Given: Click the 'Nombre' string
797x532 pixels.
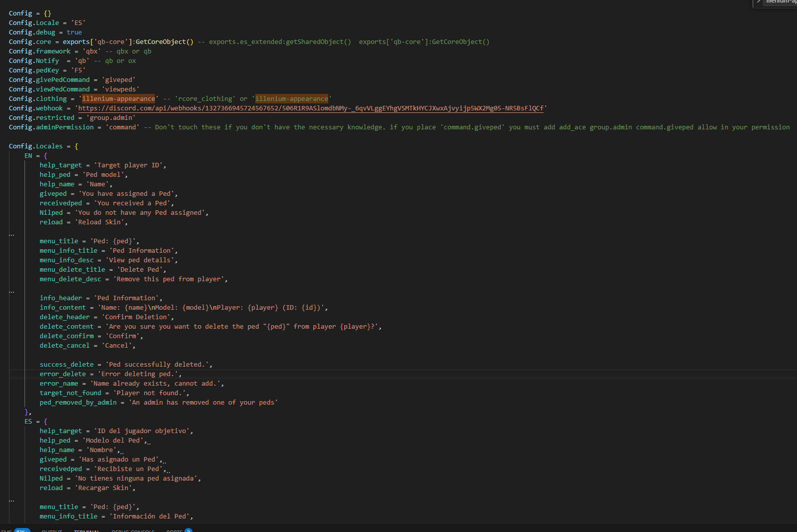Looking at the screenshot, I should [101, 450].
